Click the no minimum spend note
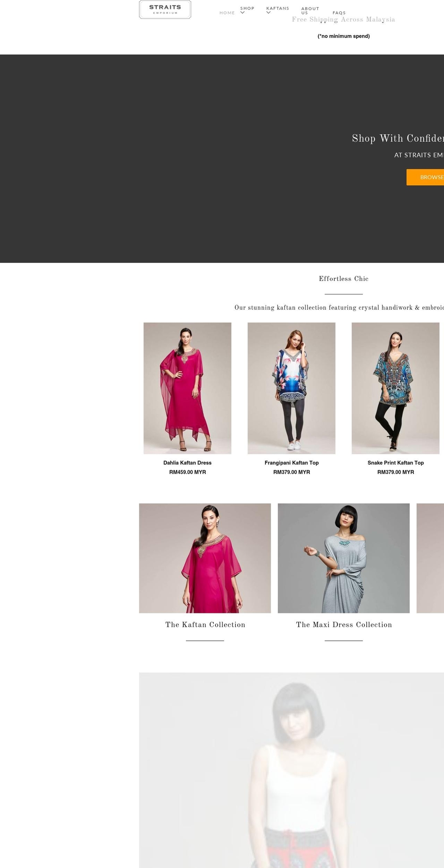Viewport: 444px width, 868px height. (x=344, y=36)
